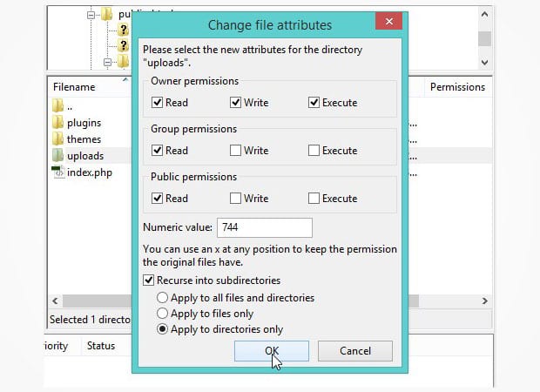Enable Public permissions Execute checkbox
The image size is (540, 392).
coord(314,198)
